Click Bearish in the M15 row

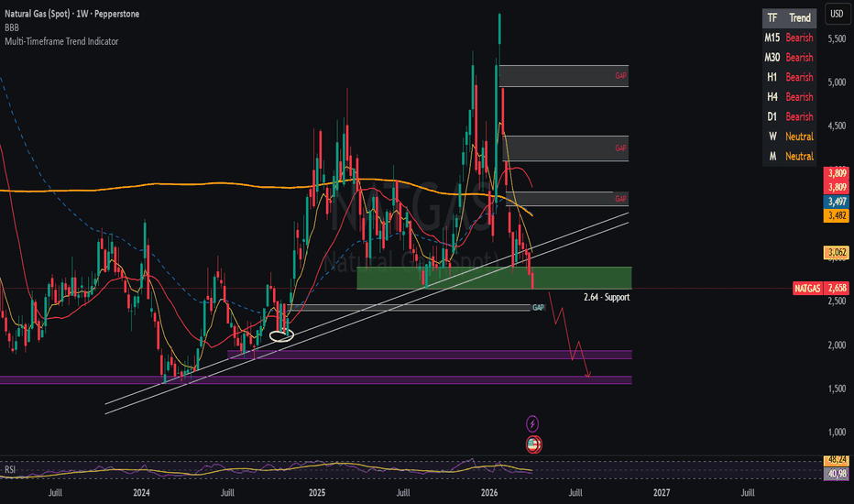click(x=799, y=38)
